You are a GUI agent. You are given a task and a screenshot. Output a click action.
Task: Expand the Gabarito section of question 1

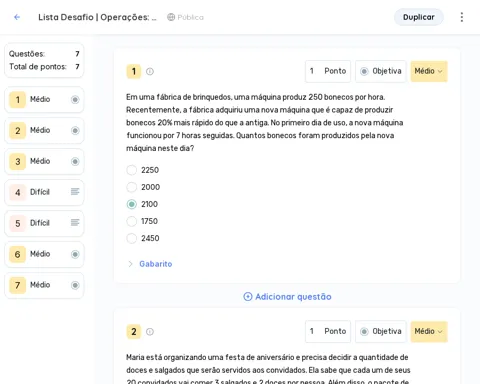(x=130, y=264)
